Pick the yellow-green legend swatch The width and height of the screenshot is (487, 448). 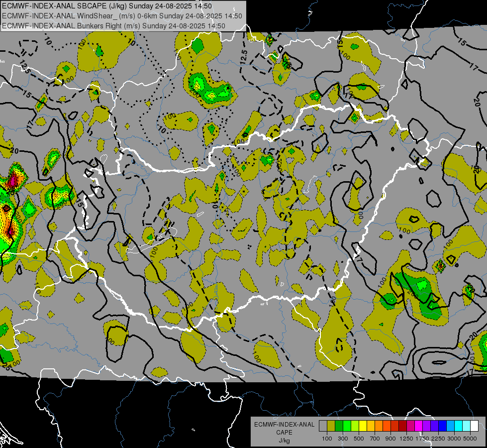[x=355, y=426]
